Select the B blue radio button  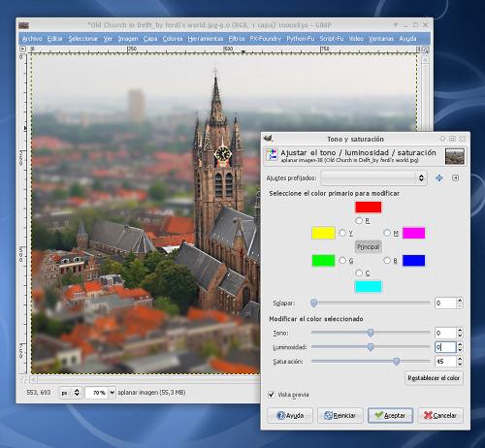click(x=387, y=260)
